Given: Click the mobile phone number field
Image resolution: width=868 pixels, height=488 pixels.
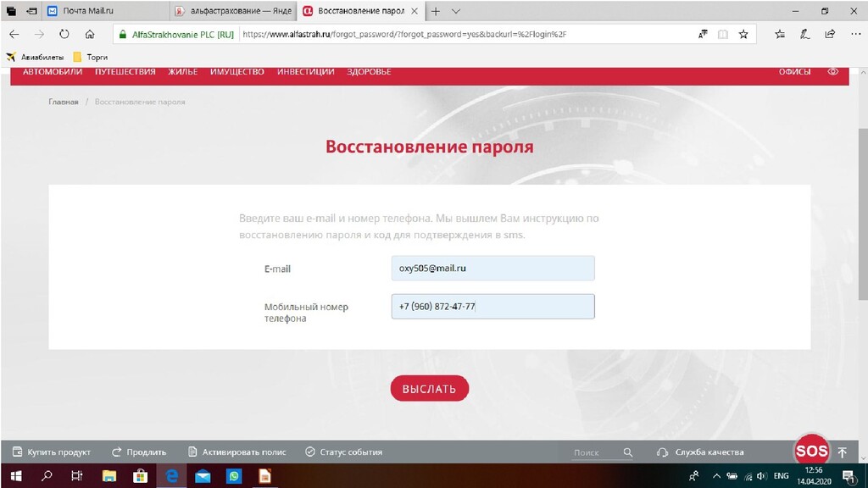Looking at the screenshot, I should tap(492, 306).
